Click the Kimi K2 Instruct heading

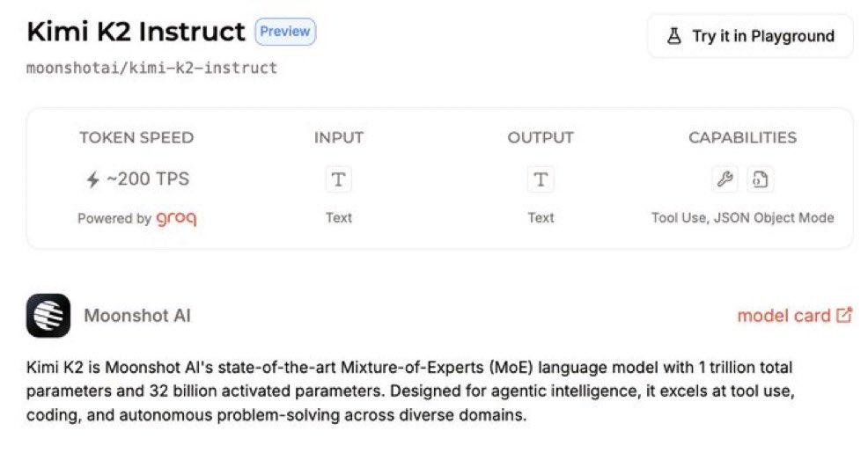[x=136, y=32]
